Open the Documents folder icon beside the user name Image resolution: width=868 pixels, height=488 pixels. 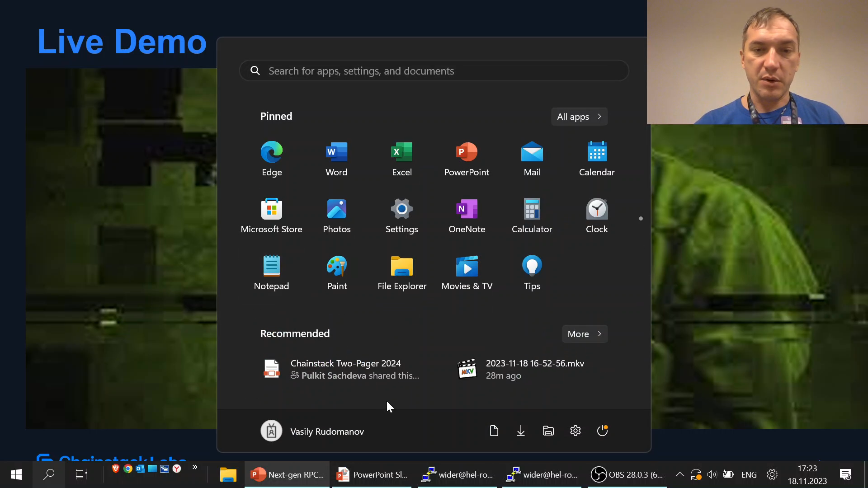point(494,431)
